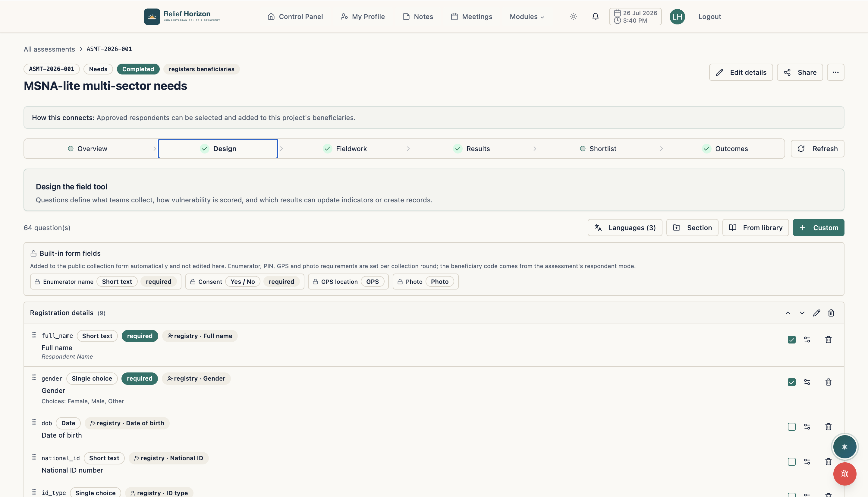This screenshot has width=868, height=497.
Task: Open the more options ellipsis menu
Action: click(x=835, y=72)
